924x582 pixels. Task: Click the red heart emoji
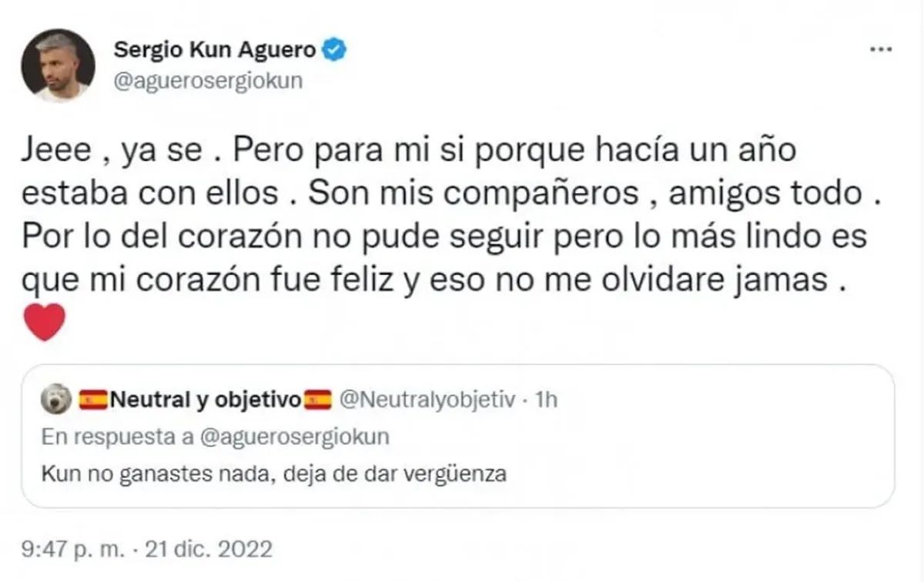(x=45, y=323)
